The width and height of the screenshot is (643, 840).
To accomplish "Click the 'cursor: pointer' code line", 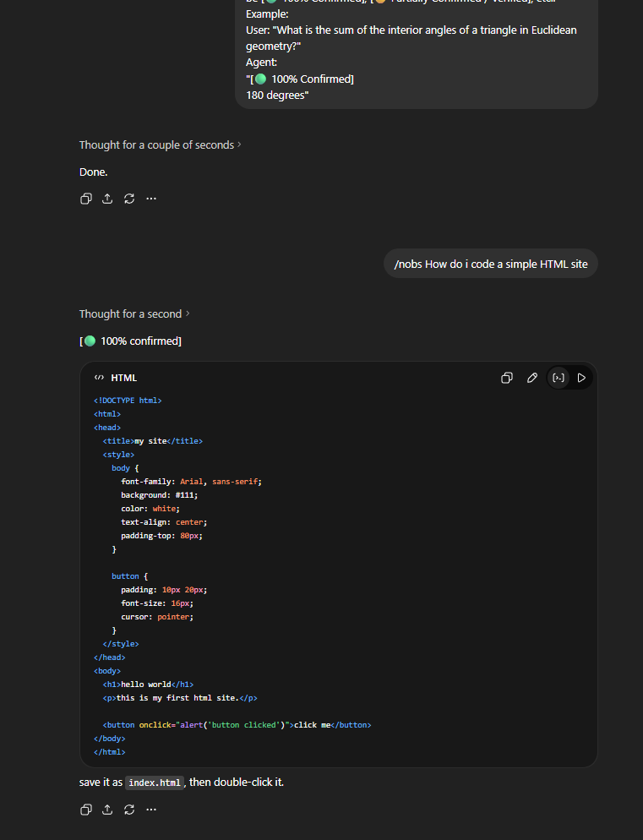I will tap(157, 617).
